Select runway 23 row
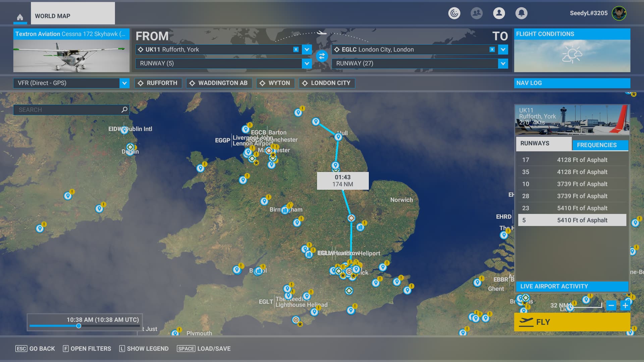This screenshot has height=362, width=644. click(x=572, y=208)
